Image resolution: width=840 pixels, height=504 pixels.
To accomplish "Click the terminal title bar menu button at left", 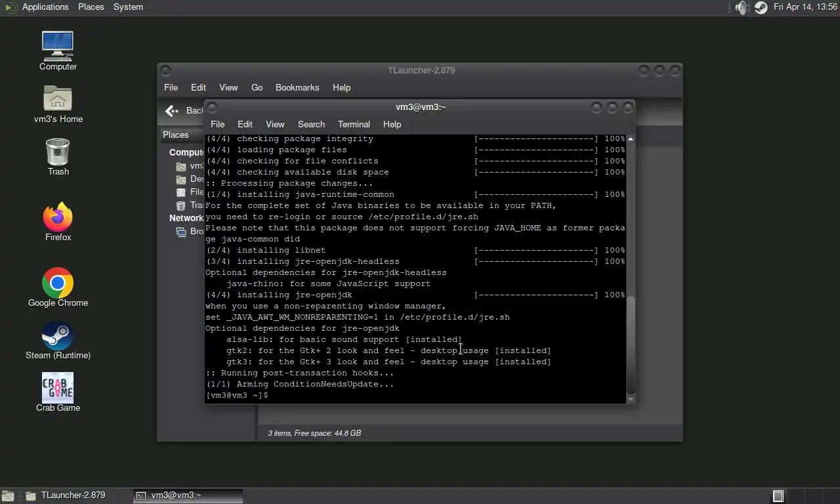I will pyautogui.click(x=212, y=108).
